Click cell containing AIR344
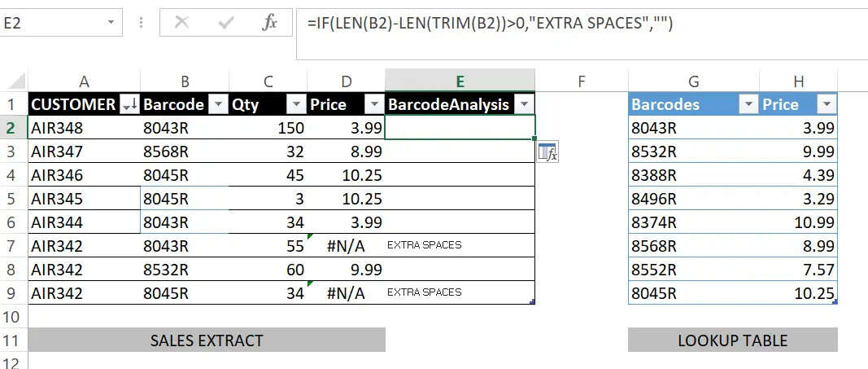This screenshot has height=369, width=868. coord(84,222)
